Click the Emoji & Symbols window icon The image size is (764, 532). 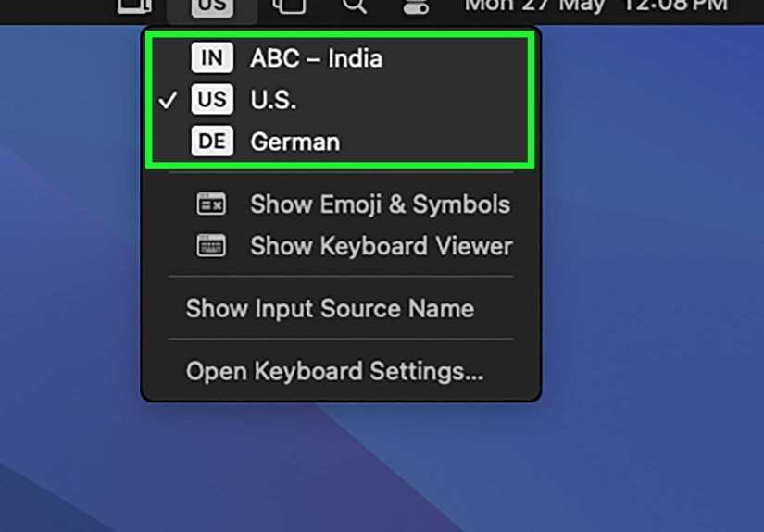[x=211, y=204]
